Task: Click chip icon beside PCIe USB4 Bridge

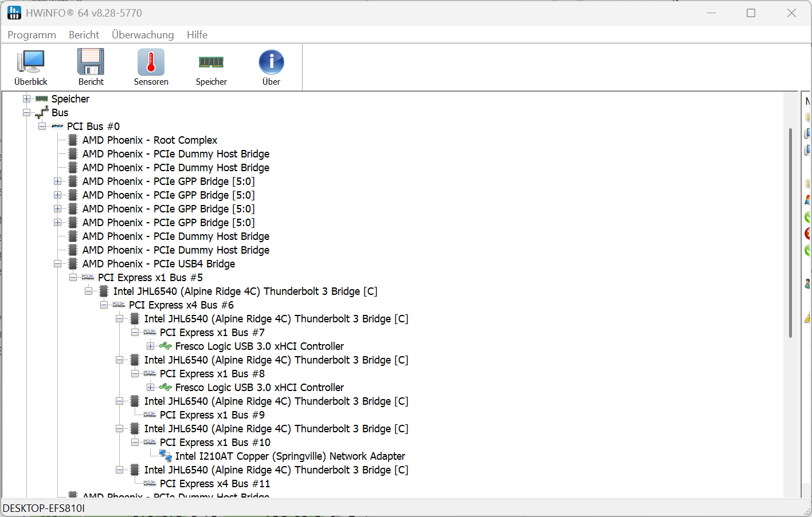Action: (x=73, y=263)
